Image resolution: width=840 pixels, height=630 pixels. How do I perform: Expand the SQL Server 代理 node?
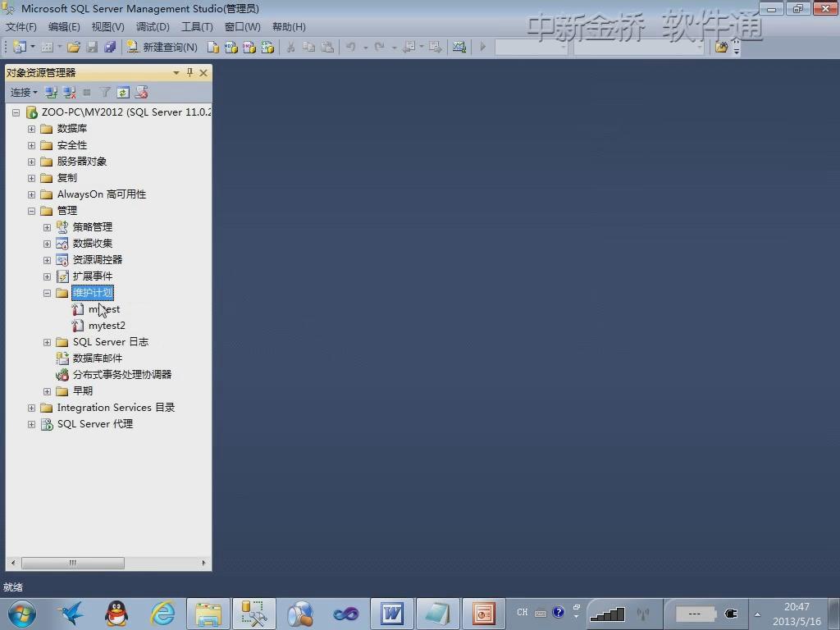pos(32,424)
